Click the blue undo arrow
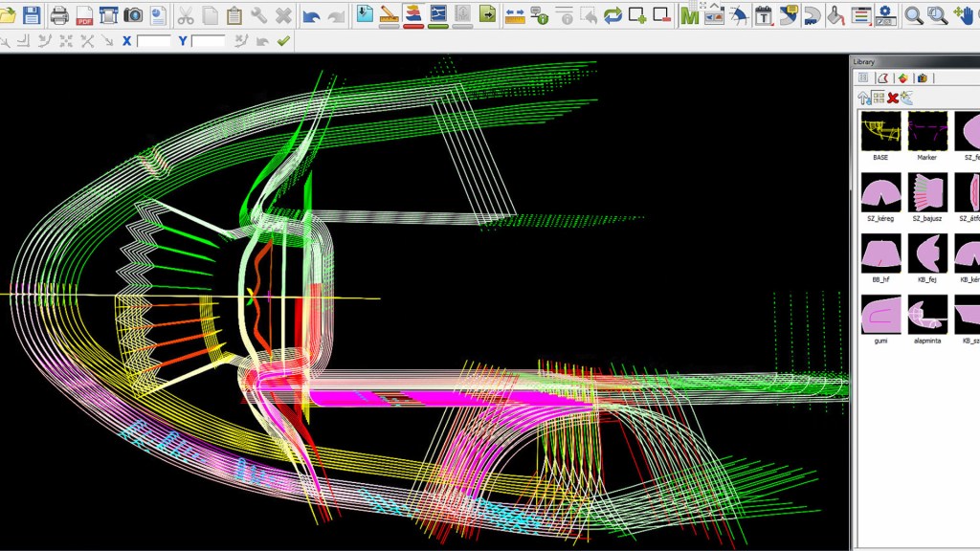 click(311, 15)
